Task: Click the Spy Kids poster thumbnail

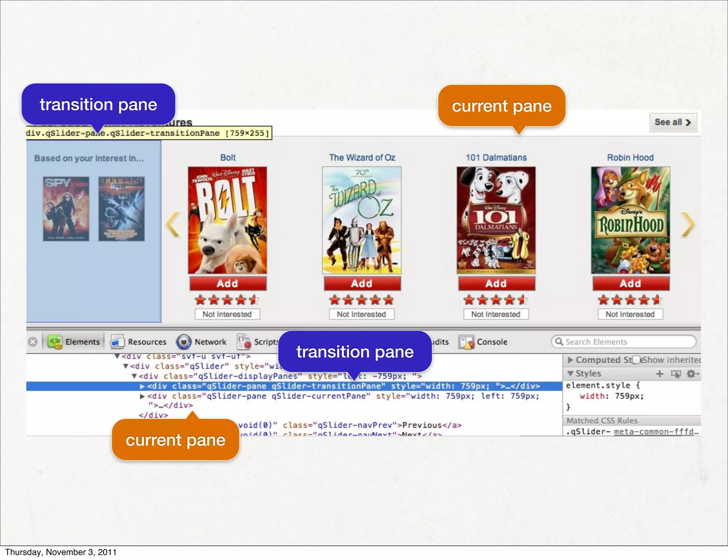Action: (66, 209)
